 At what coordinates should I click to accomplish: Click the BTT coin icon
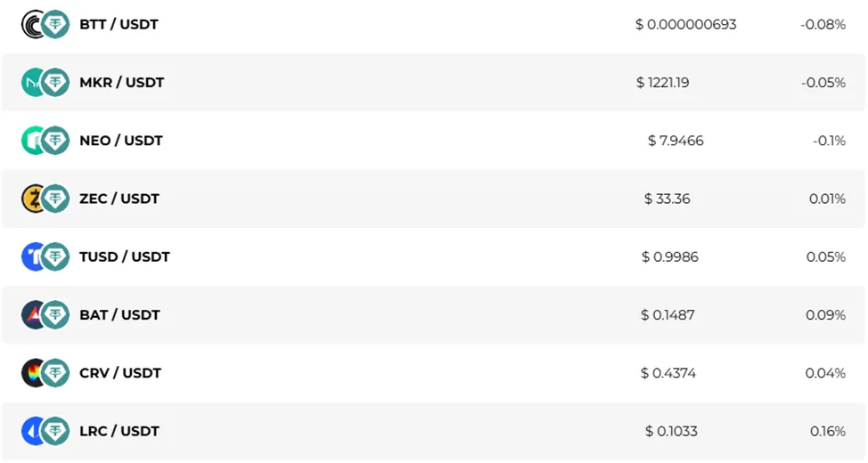(x=32, y=24)
